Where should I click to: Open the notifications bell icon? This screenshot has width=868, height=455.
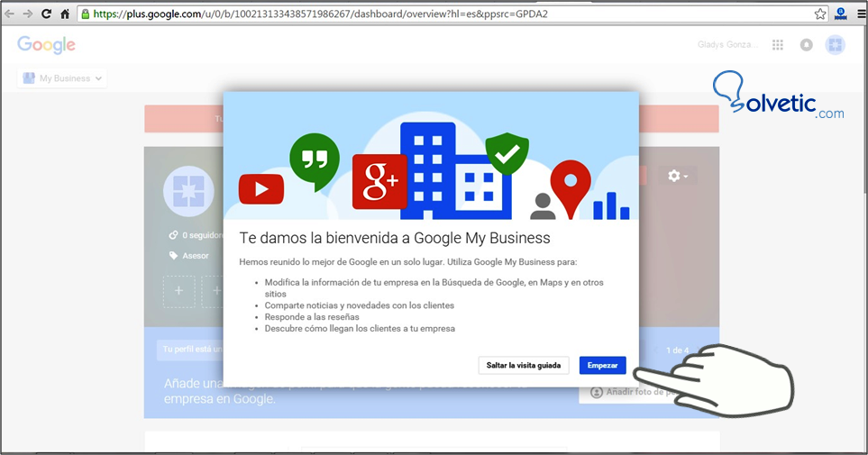(807, 45)
